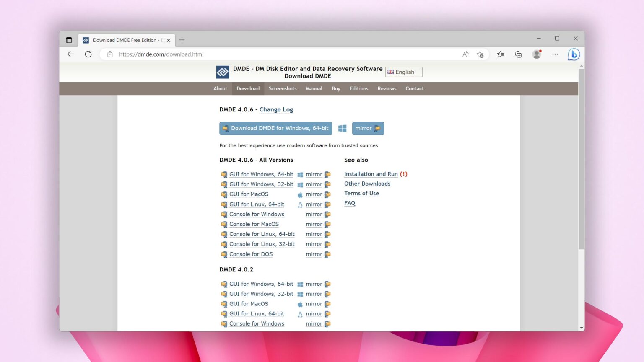
Task: Open Bing chat icon in the Edge toolbar
Action: coord(574,54)
